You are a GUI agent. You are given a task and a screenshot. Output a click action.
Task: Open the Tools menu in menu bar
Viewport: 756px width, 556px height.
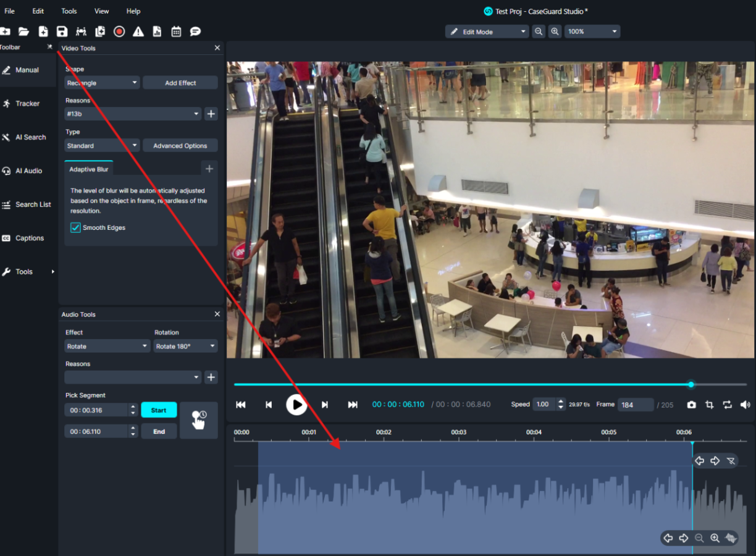click(x=69, y=11)
